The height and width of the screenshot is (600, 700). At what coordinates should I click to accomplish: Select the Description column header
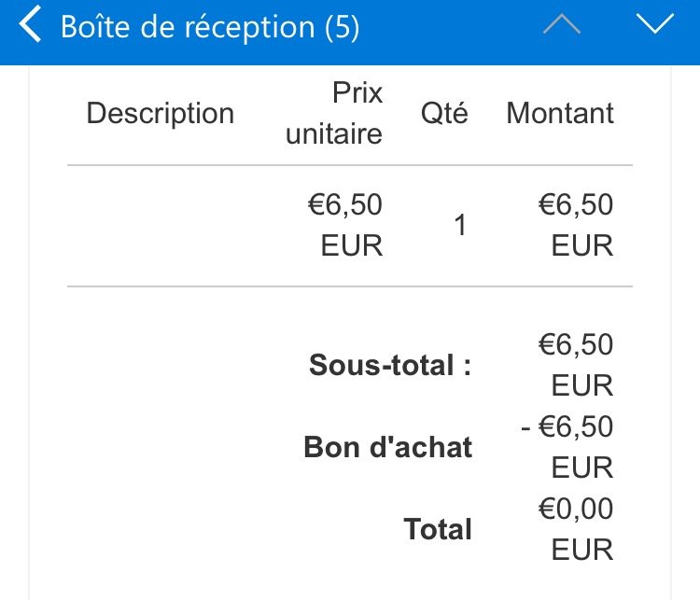point(161,113)
